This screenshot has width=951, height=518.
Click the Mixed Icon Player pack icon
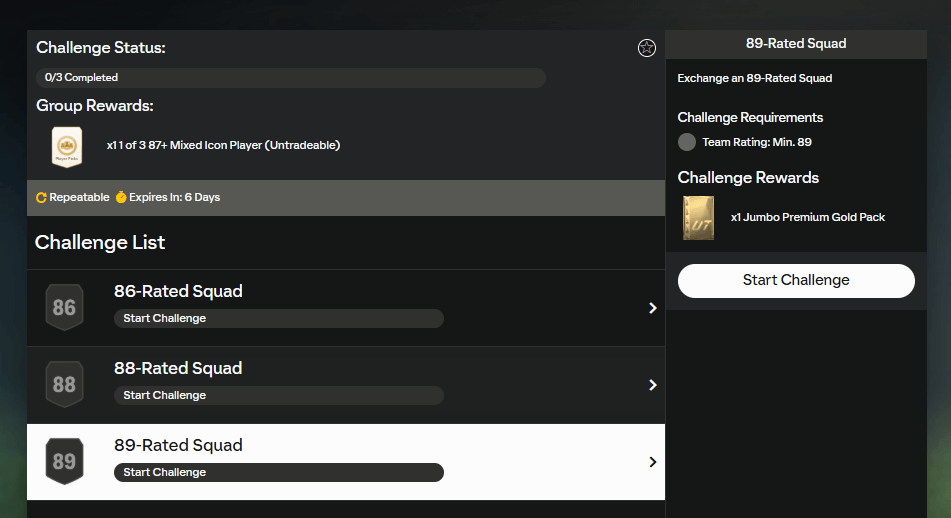point(67,147)
